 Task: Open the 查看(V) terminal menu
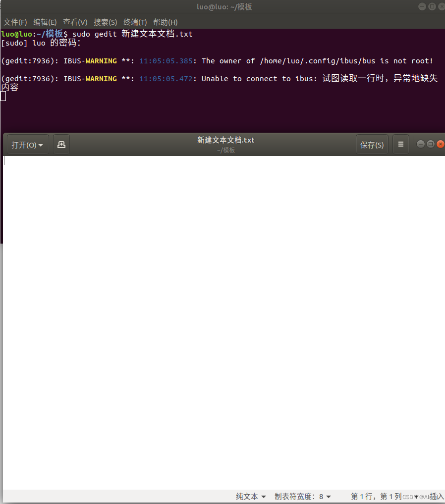[75, 22]
